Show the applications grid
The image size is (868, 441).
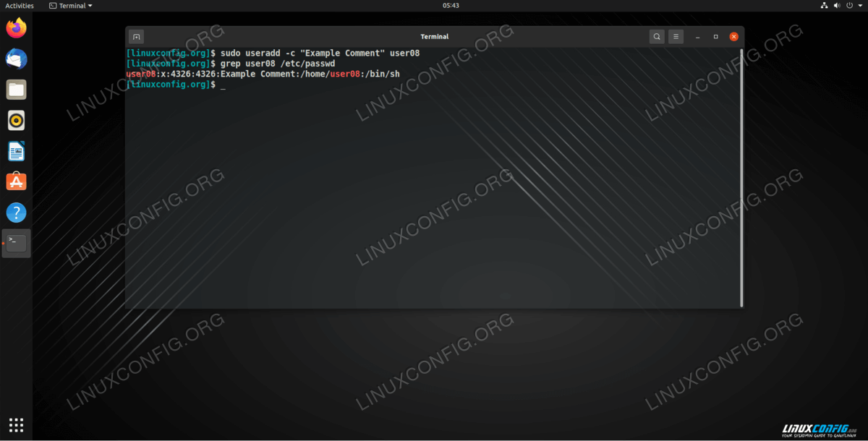16,425
